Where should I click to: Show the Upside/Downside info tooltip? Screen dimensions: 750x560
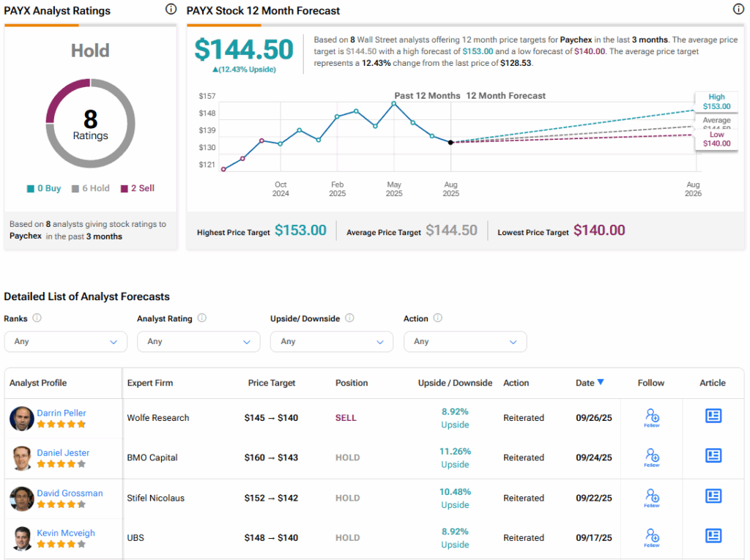pos(349,318)
